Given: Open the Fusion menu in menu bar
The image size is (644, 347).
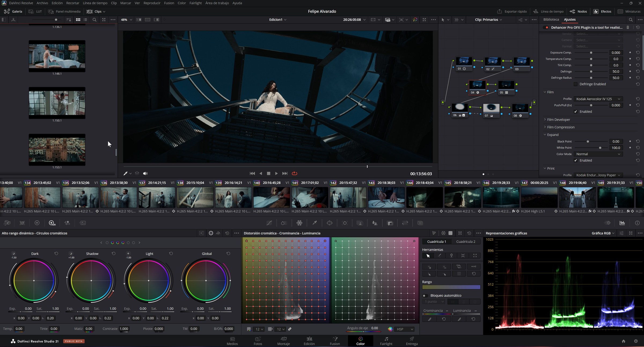Looking at the screenshot, I should pos(169,3).
